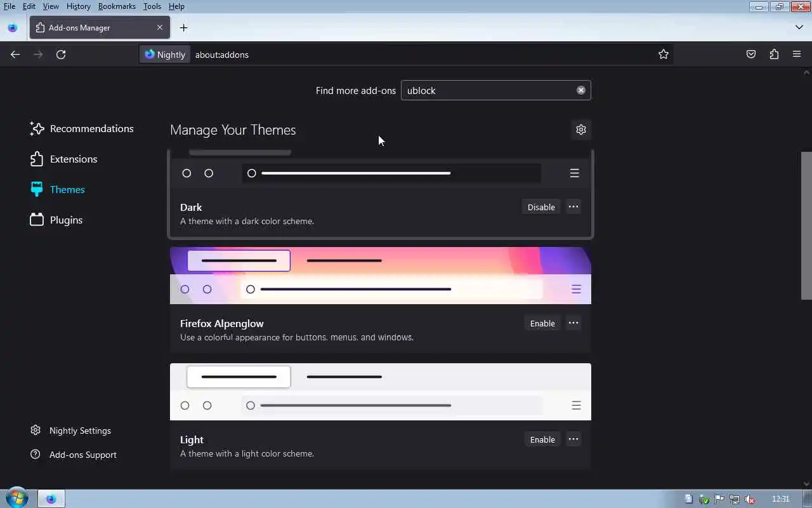
Task: Open the Edit menu
Action: coord(29,6)
